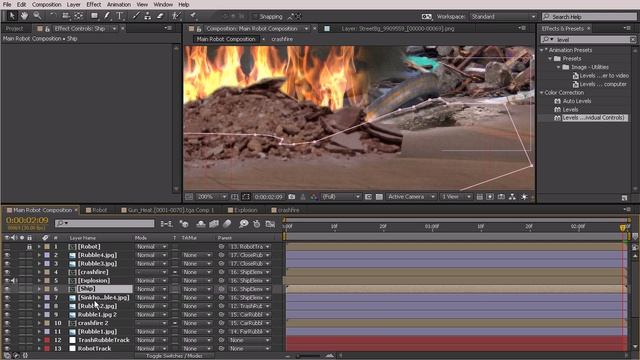
Task: Select the Eraser tool
Action: [160, 16]
